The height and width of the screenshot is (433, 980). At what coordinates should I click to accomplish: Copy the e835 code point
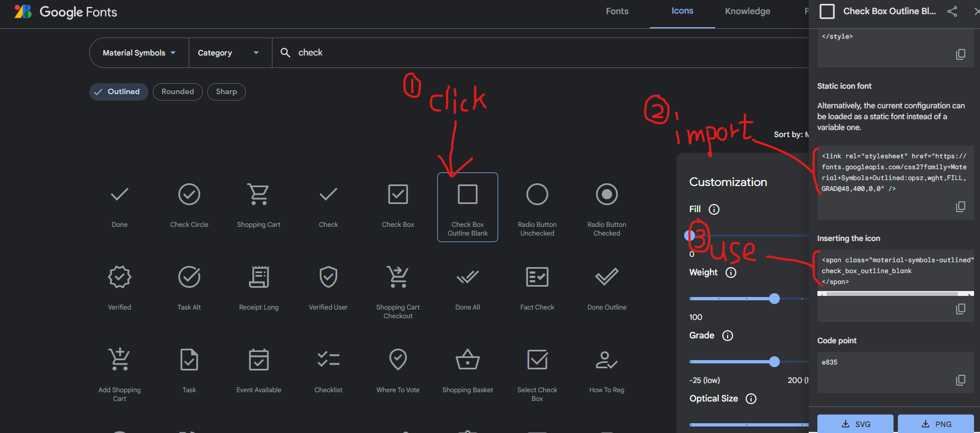coord(960,380)
